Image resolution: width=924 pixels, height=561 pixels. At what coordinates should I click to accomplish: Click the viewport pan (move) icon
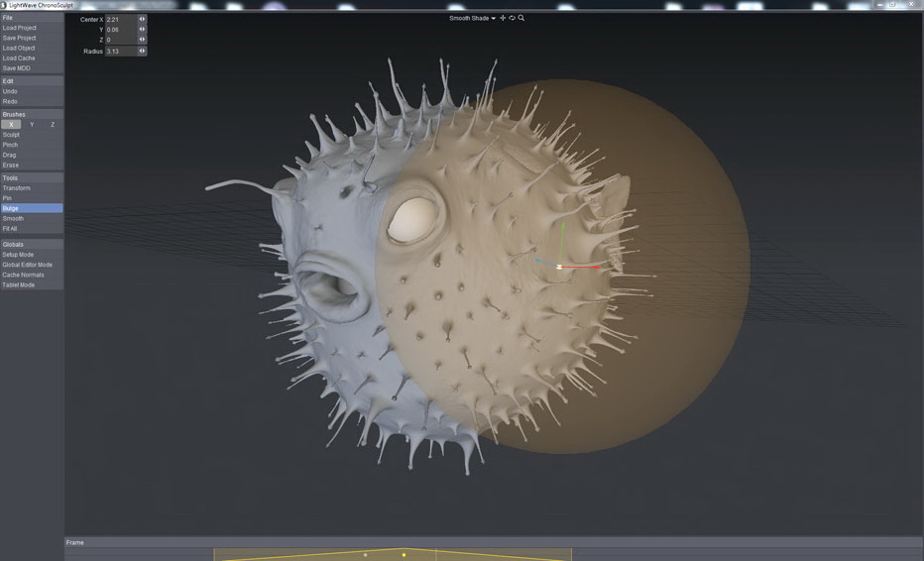[503, 18]
